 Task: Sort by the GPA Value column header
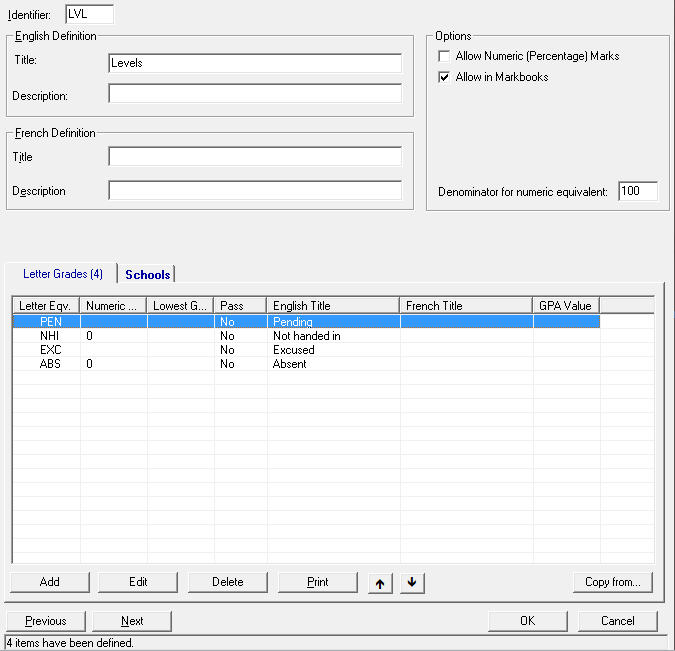pyautogui.click(x=565, y=306)
